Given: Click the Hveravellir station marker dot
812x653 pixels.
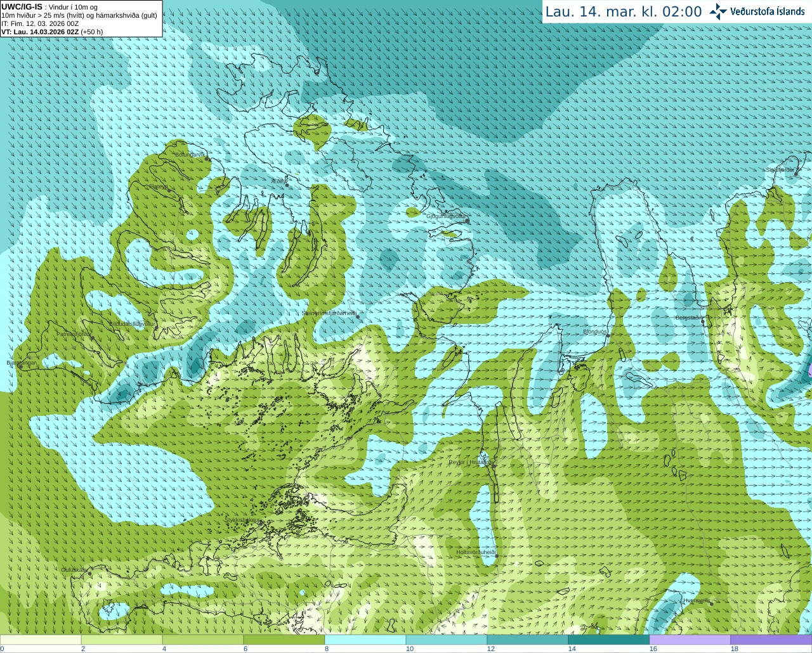Looking at the screenshot, I should click(x=711, y=604).
